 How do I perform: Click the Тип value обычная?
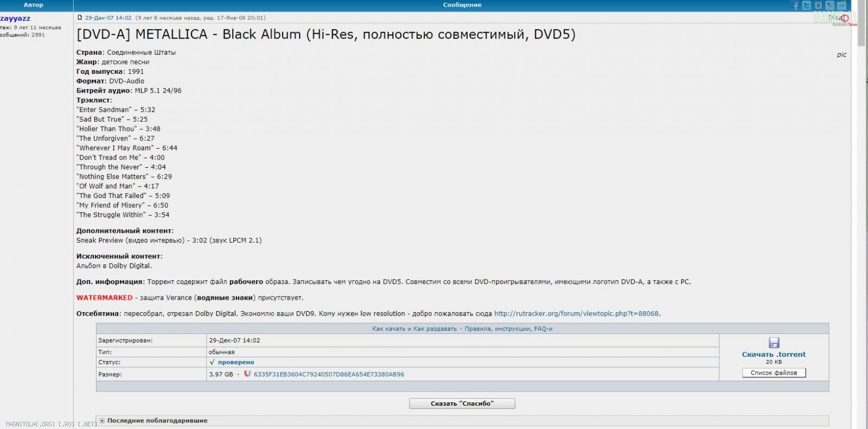[x=221, y=352]
